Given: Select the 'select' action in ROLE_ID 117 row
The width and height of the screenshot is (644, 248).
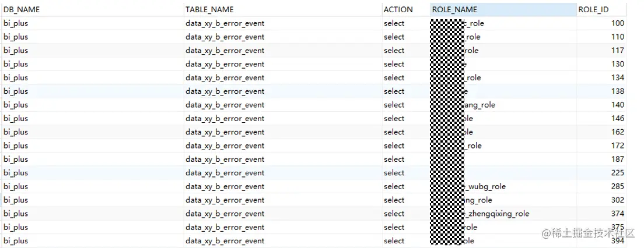Looking at the screenshot, I should (394, 51).
